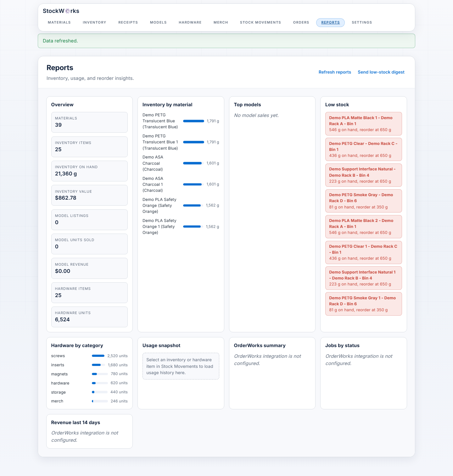Click the Demo PLA Matte Black 2 alert
Image resolution: width=453 pixels, height=476 pixels.
point(363,227)
